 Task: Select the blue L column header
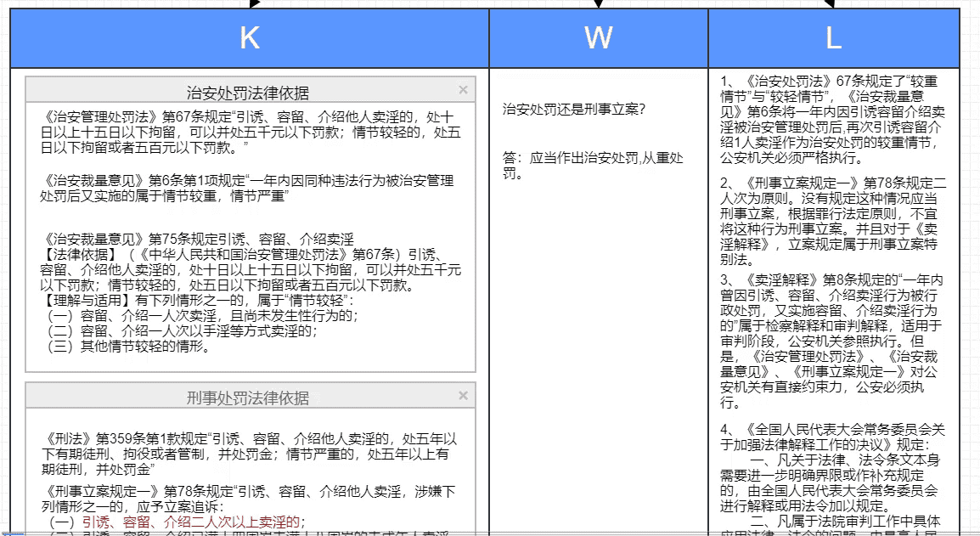click(x=833, y=38)
